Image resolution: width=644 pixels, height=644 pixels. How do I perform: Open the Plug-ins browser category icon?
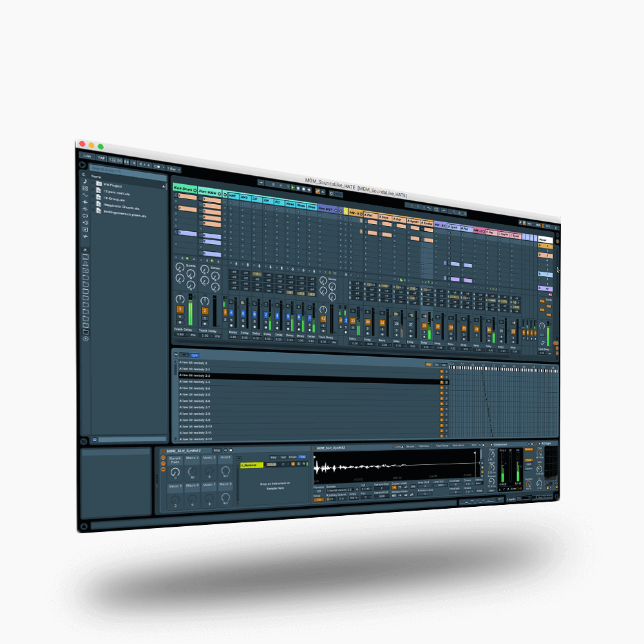(x=85, y=223)
